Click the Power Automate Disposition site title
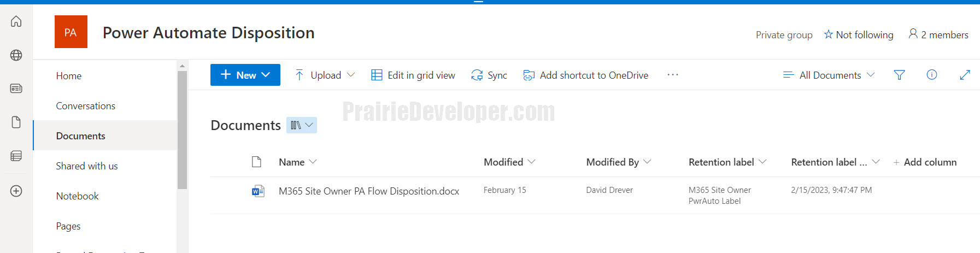Viewport: 980px width, 253px height. tap(209, 33)
